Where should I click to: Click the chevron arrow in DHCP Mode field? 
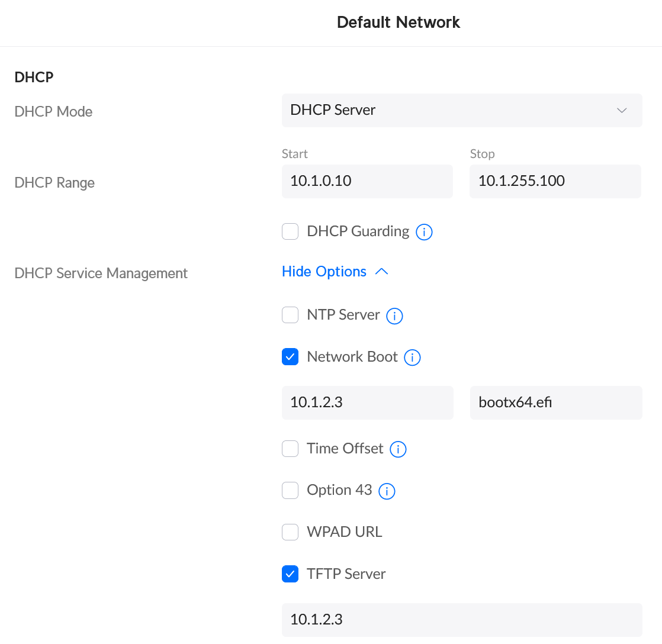coord(622,111)
